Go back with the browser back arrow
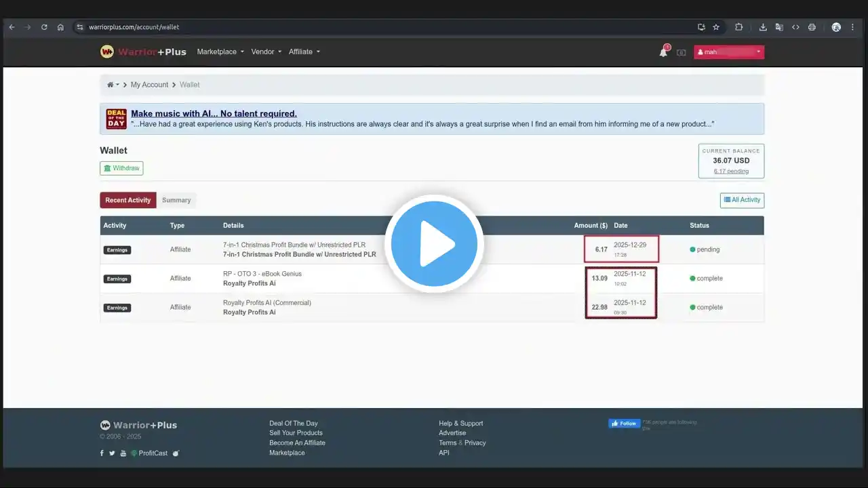Image resolution: width=868 pixels, height=488 pixels. 12,27
